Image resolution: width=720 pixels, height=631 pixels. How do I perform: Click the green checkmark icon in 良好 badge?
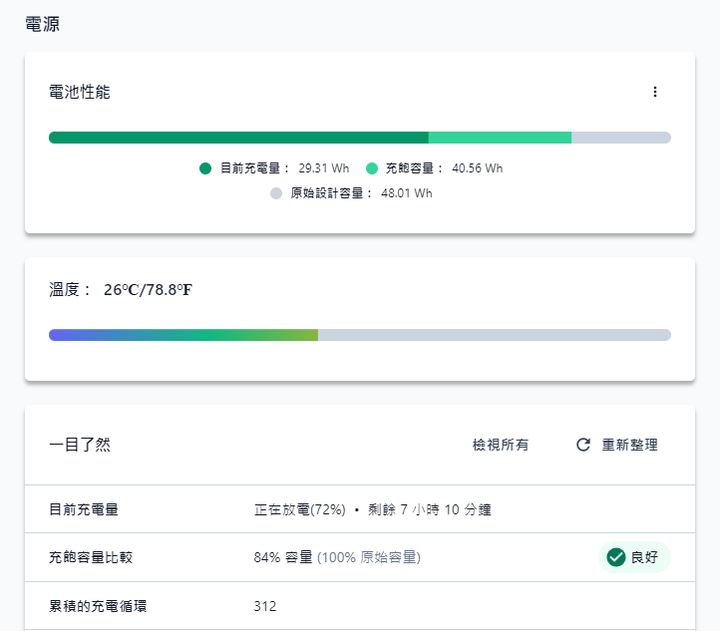(x=616, y=557)
